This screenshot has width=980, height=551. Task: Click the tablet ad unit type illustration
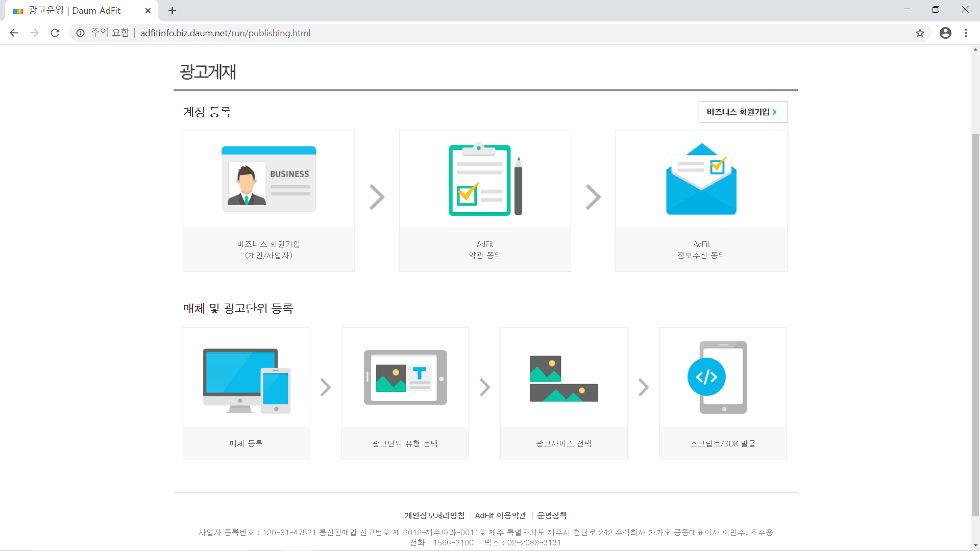pyautogui.click(x=405, y=378)
